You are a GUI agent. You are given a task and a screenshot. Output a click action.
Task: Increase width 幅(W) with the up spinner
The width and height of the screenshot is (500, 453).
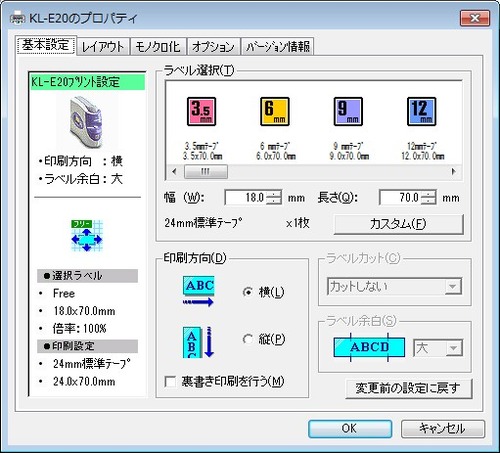coord(274,194)
